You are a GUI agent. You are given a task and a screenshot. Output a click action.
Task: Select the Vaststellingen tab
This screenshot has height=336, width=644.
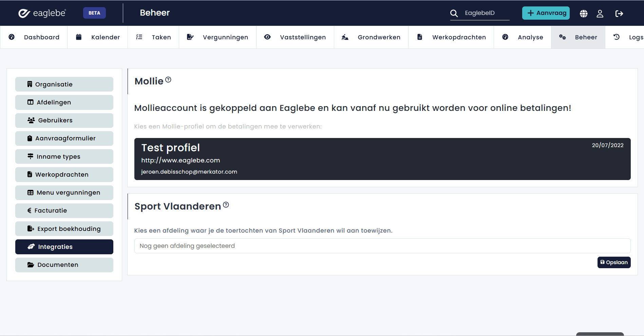tap(295, 37)
